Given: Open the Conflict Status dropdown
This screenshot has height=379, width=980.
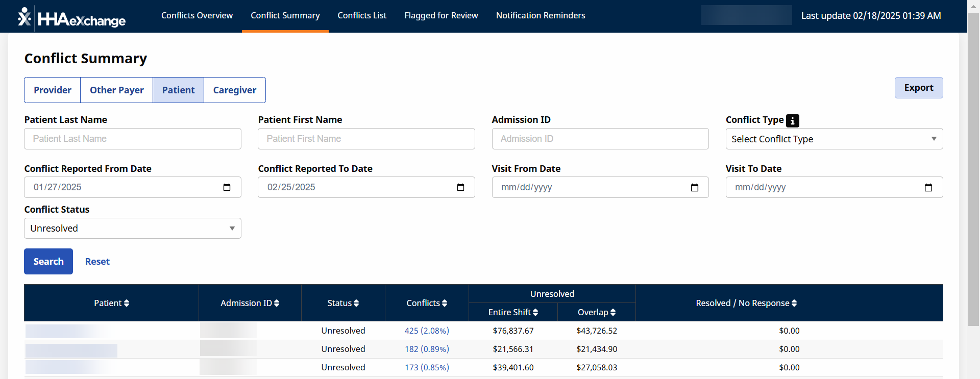Looking at the screenshot, I should click(132, 229).
